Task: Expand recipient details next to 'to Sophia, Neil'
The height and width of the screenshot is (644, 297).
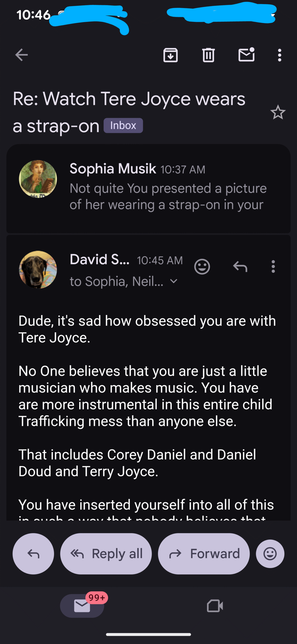Action: [x=174, y=281]
